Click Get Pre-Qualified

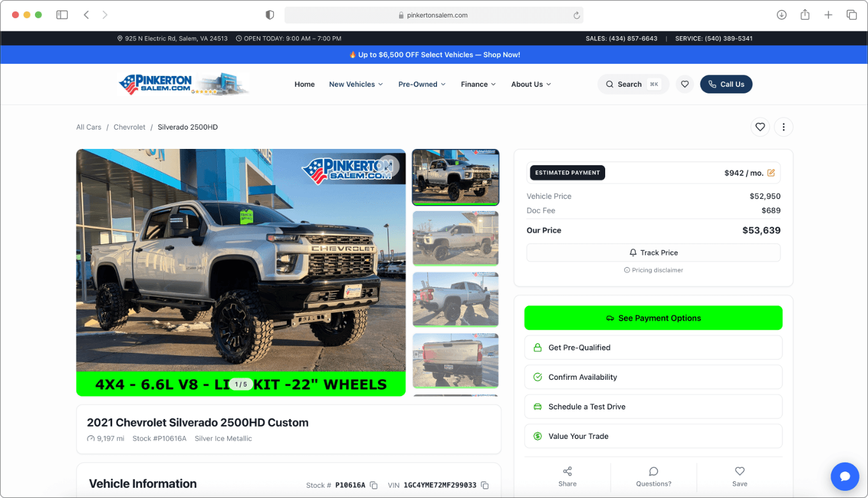pyautogui.click(x=653, y=347)
